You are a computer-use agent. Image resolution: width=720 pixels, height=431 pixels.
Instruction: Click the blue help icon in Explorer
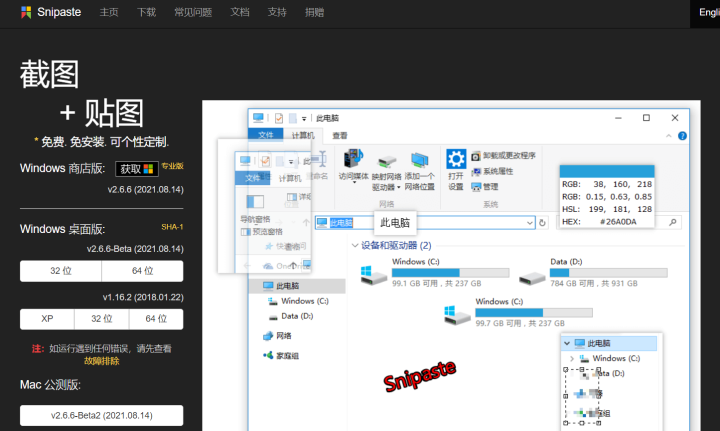tap(682, 136)
